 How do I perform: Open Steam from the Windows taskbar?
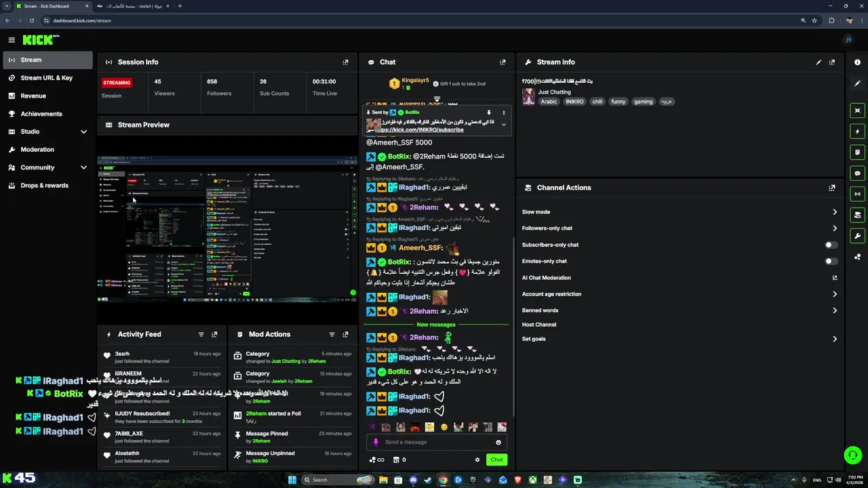(x=428, y=480)
